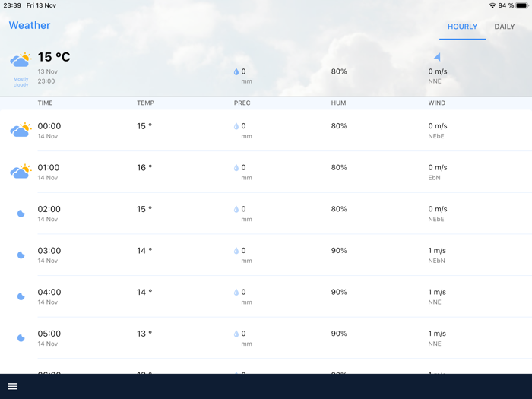Click the Mostly cloudy condition label
The image size is (532, 399).
pos(21,82)
